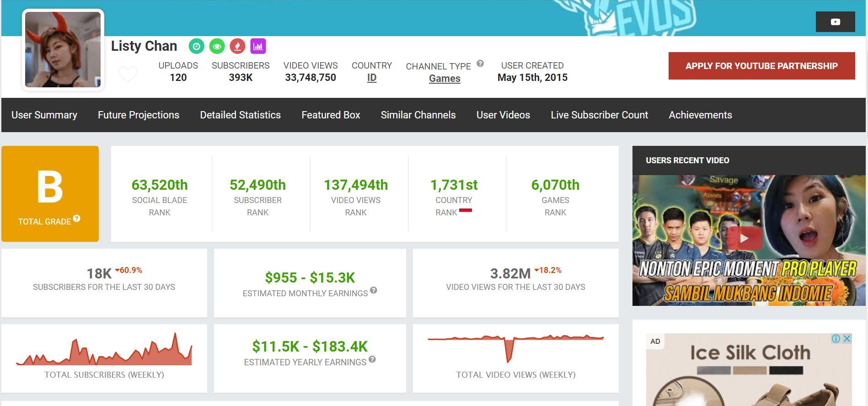Click the purple bar chart badge icon
The width and height of the screenshot is (868, 406).
(258, 46)
